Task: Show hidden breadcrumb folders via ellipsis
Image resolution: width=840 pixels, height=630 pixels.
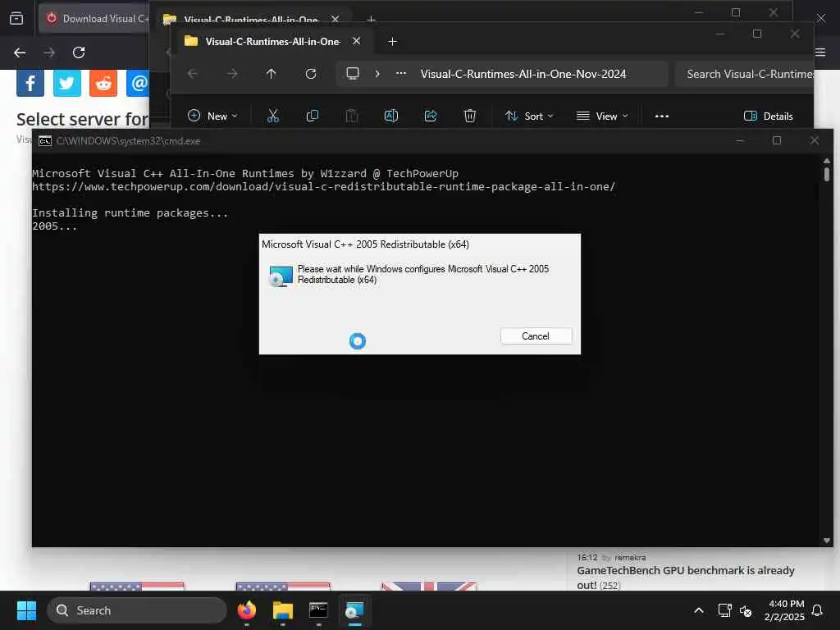Action: (x=400, y=74)
